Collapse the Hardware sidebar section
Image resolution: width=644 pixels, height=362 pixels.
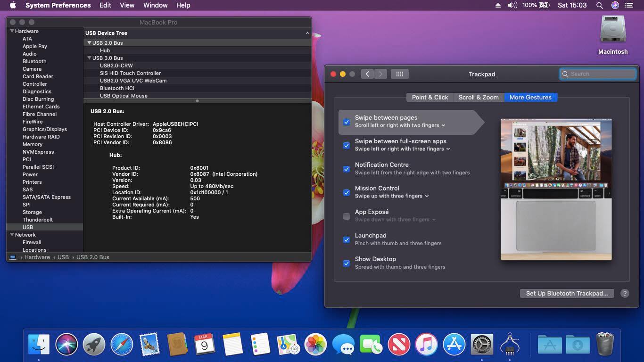click(x=12, y=31)
